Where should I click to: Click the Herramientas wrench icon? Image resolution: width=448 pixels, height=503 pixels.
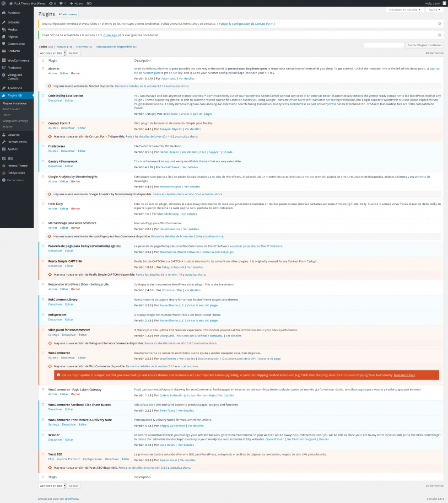4,142
